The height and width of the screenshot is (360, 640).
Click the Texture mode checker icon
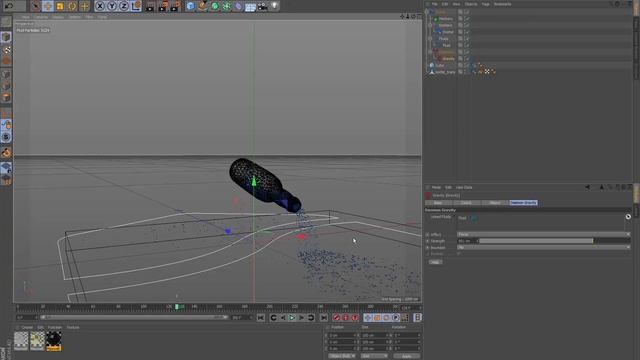(6, 49)
